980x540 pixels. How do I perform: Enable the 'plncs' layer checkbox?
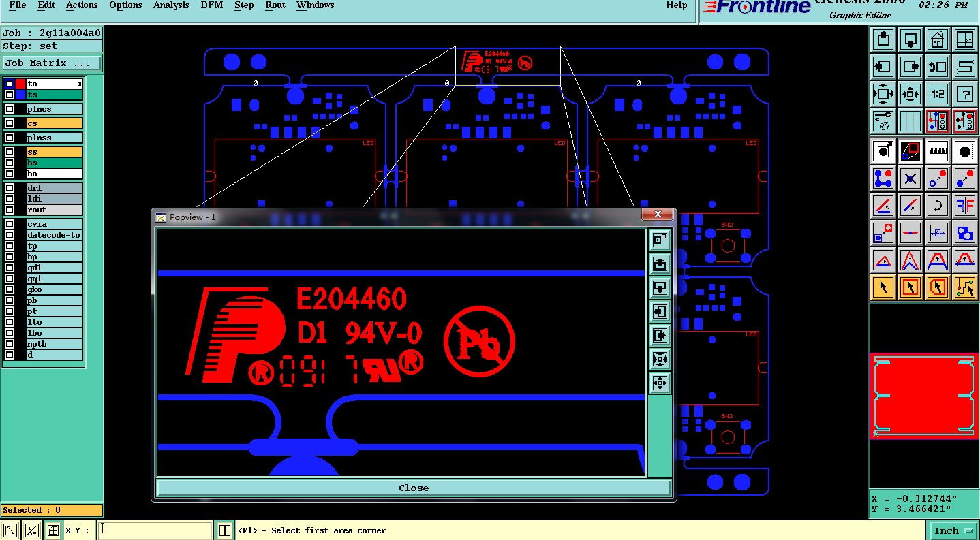point(10,109)
